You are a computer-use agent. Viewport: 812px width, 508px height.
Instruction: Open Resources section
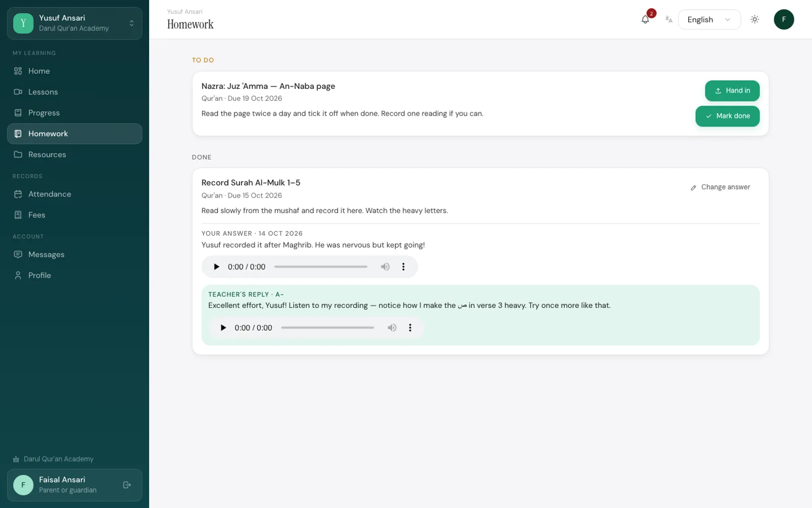click(x=75, y=154)
